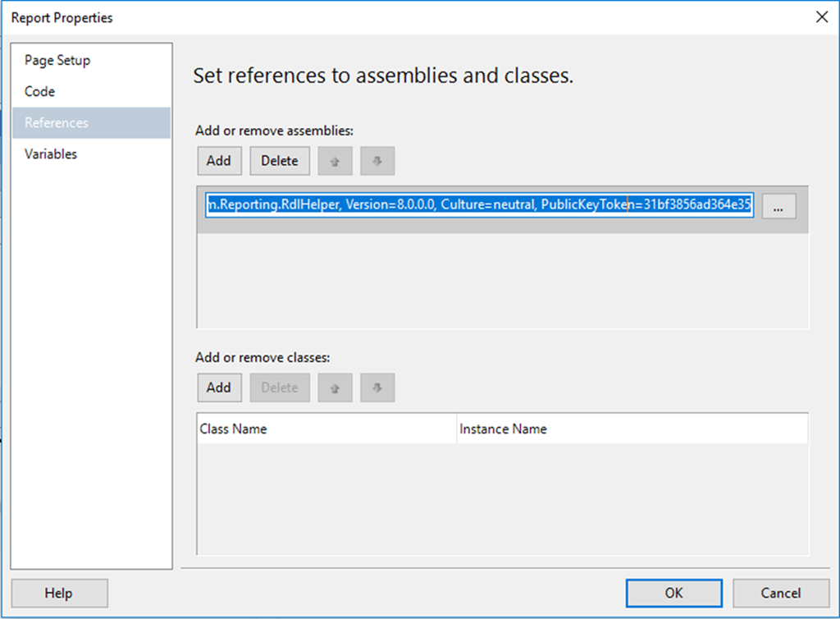
Task: Move selected assembly up with arrow
Action: (335, 161)
